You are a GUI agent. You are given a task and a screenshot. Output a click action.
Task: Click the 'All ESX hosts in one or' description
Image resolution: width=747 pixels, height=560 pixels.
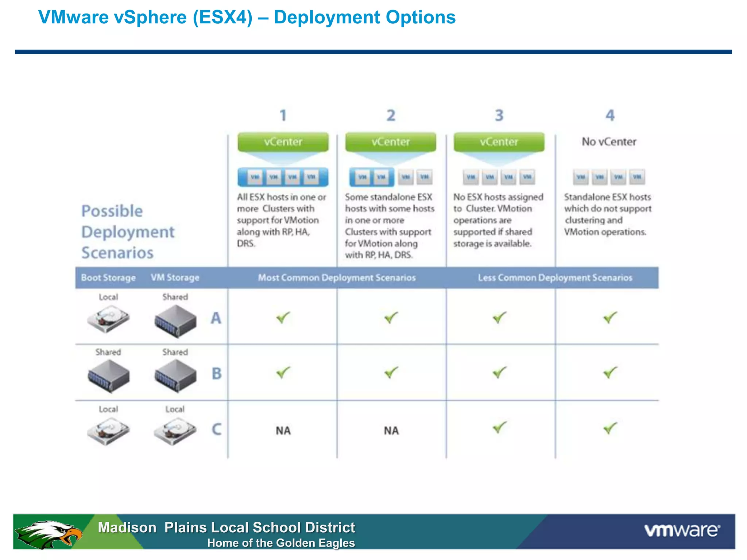[282, 220]
